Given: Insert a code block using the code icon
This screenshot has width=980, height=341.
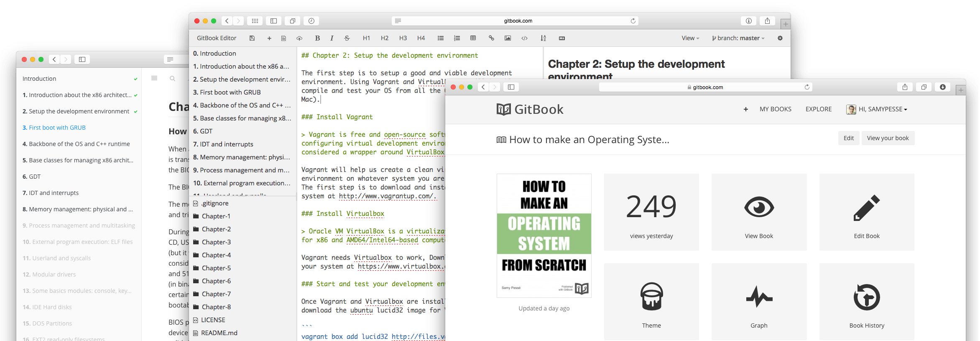Looking at the screenshot, I should pyautogui.click(x=524, y=38).
